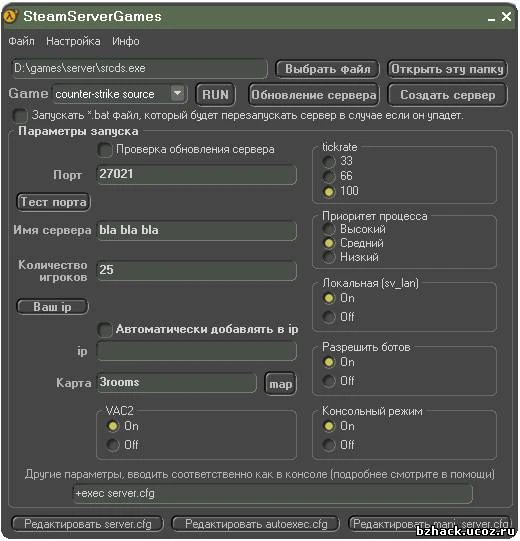Click the +exec server.cfg parameters field
This screenshot has width=520, height=541.
(273, 494)
